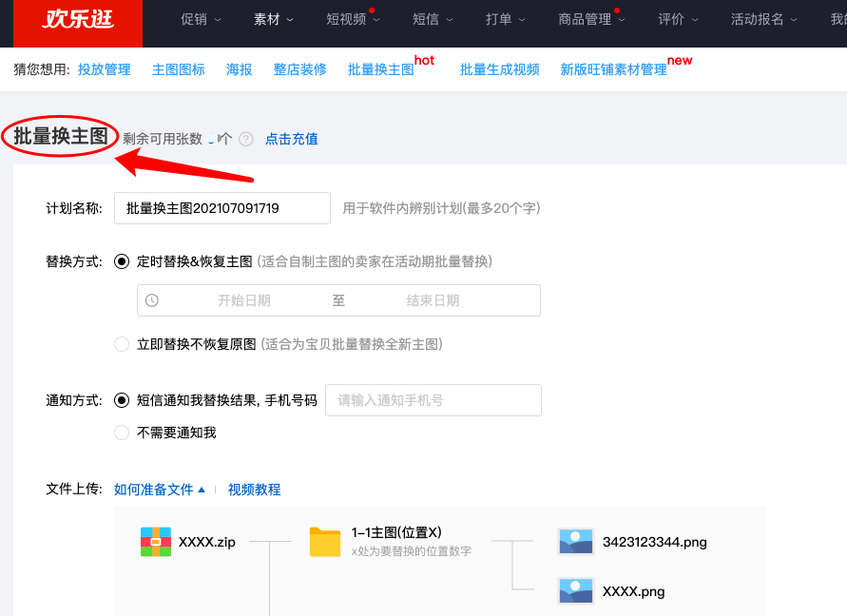
Task: Click the 计划名称 plan name input
Action: click(x=221, y=208)
